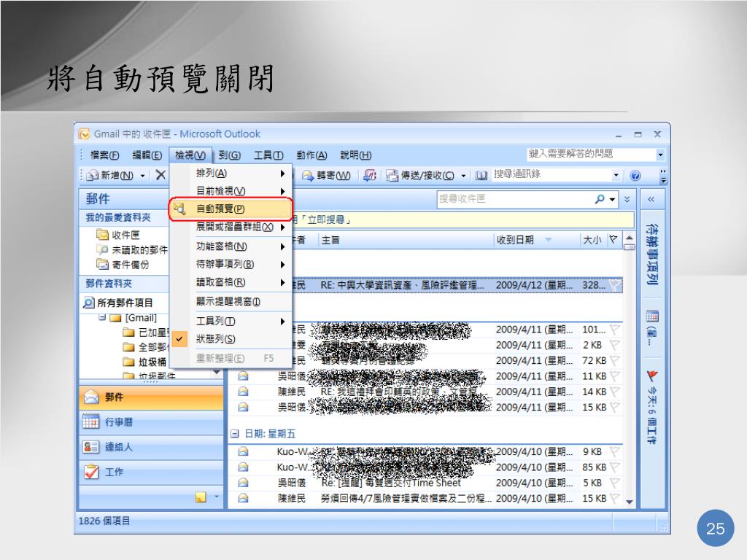Collapse the To-Do Bar with the chevron

[651, 200]
